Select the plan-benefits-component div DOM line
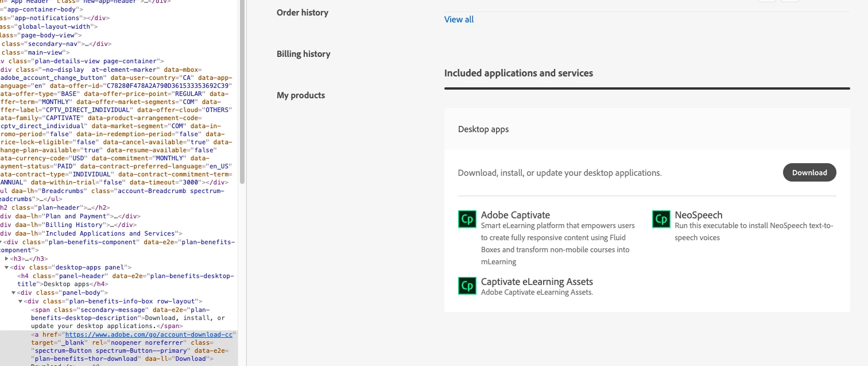 click(x=118, y=246)
